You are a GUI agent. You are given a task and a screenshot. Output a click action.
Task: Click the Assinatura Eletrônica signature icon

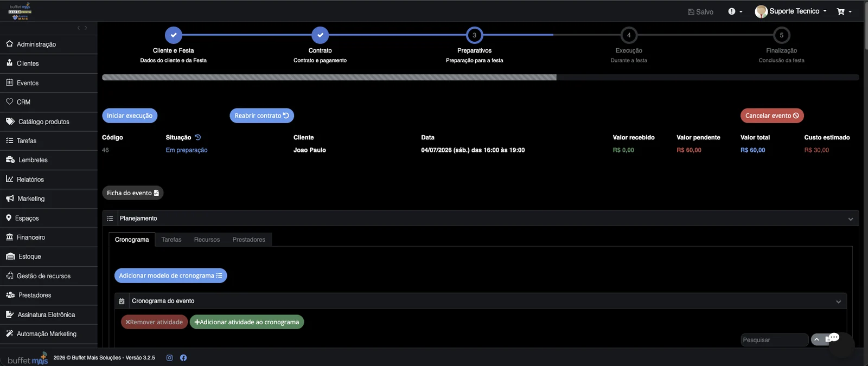(10, 314)
